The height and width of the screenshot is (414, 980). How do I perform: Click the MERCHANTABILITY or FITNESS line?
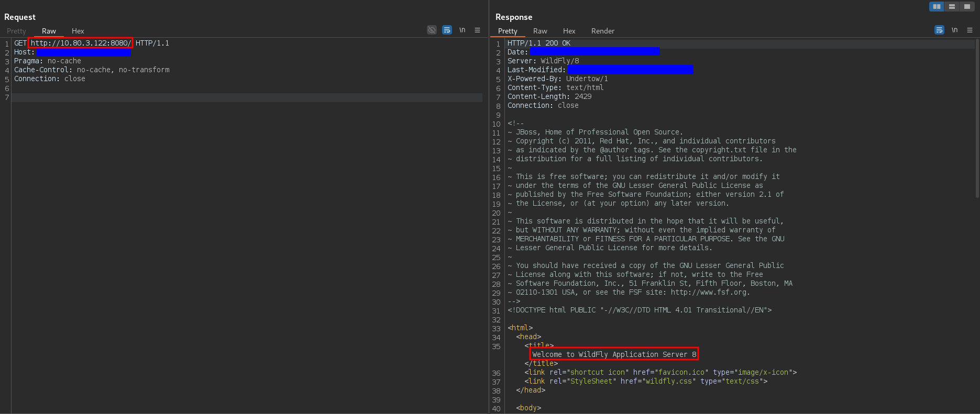click(x=646, y=239)
